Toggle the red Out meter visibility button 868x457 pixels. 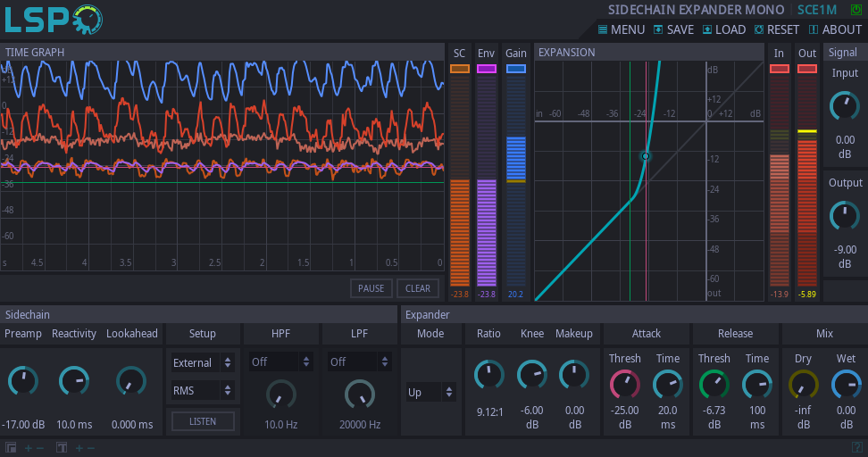tap(807, 69)
